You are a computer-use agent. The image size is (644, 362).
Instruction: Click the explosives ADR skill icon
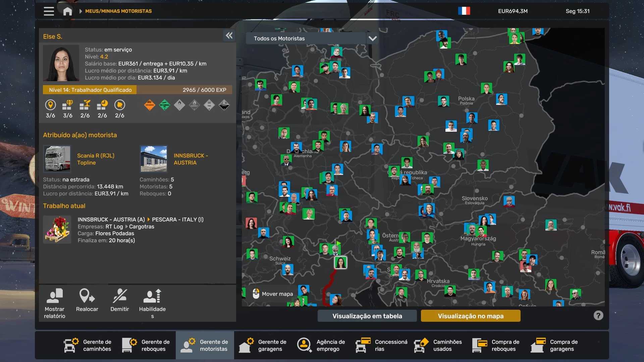150,105
